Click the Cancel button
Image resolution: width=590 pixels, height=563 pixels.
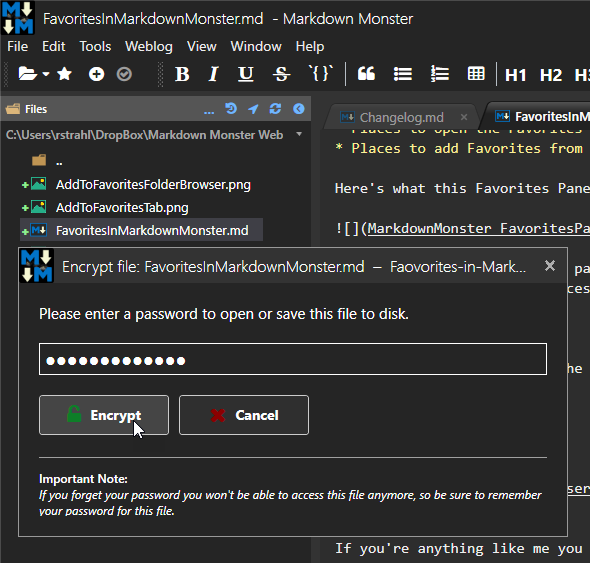pyautogui.click(x=244, y=415)
